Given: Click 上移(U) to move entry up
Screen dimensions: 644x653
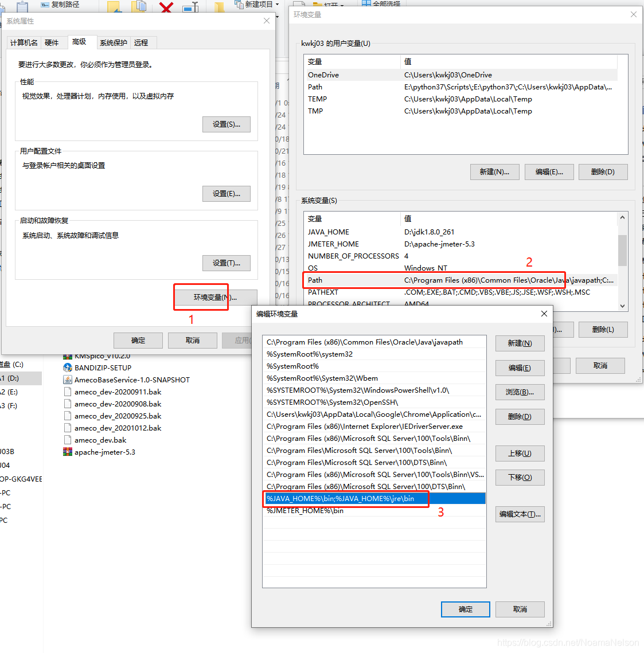Looking at the screenshot, I should (x=520, y=453).
